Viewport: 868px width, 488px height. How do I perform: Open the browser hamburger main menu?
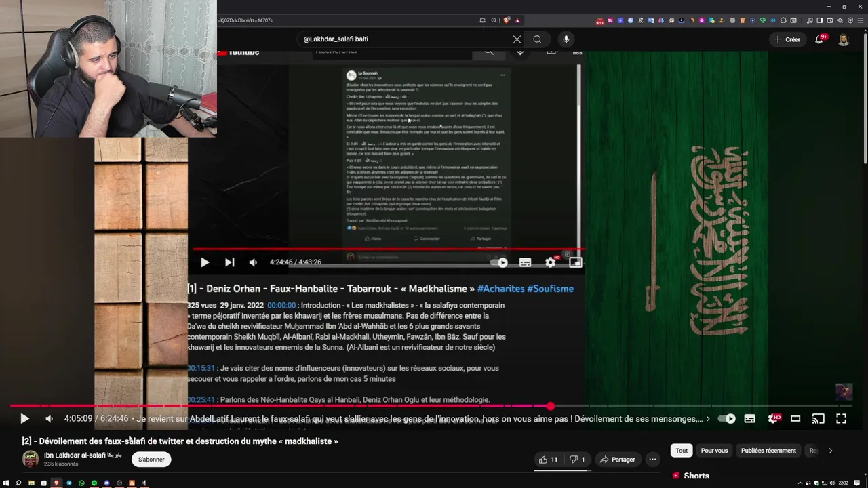(x=861, y=20)
